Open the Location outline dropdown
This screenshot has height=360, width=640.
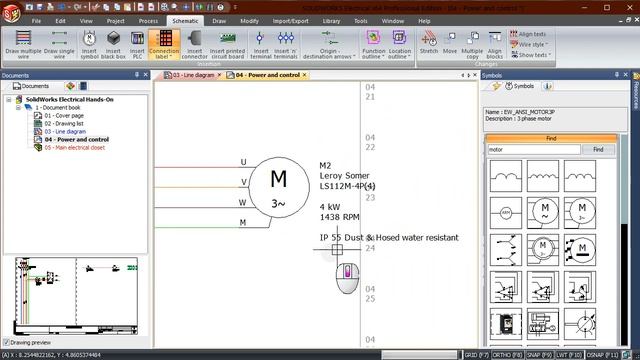399,44
